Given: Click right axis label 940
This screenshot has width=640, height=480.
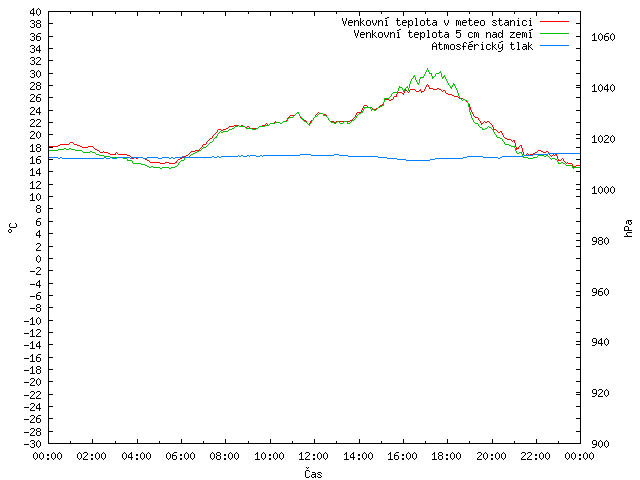Looking at the screenshot, I should click(600, 342).
